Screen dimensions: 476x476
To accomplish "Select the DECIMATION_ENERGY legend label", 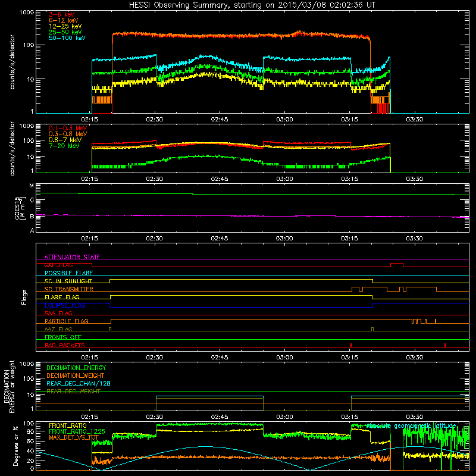I will (76, 368).
